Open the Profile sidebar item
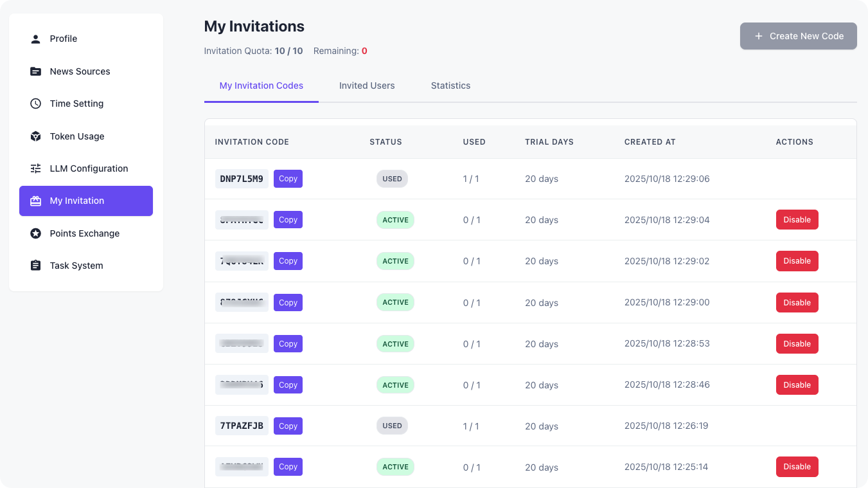The image size is (868, 488). point(86,39)
